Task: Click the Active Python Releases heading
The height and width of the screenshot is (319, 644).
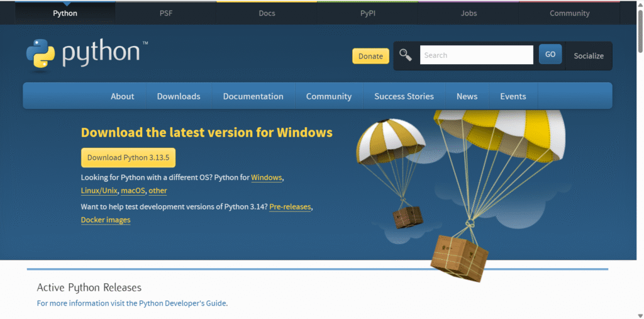Action: click(89, 288)
